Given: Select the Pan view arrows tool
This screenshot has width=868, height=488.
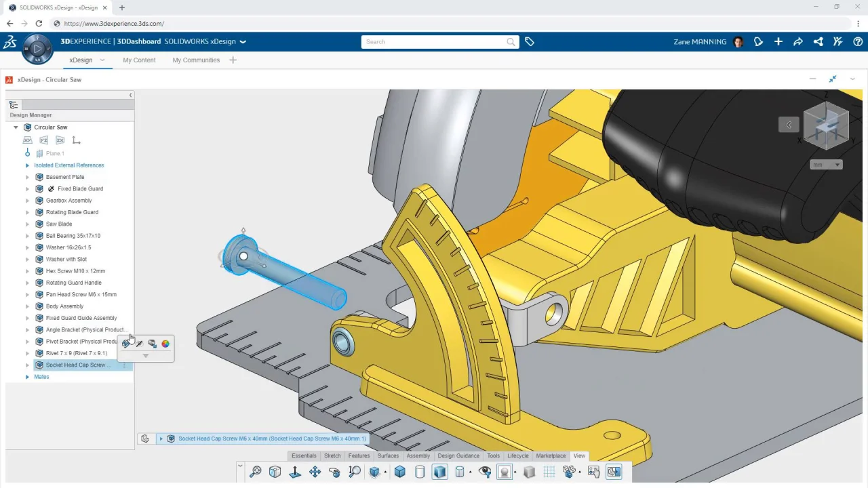Looking at the screenshot, I should 315,472.
